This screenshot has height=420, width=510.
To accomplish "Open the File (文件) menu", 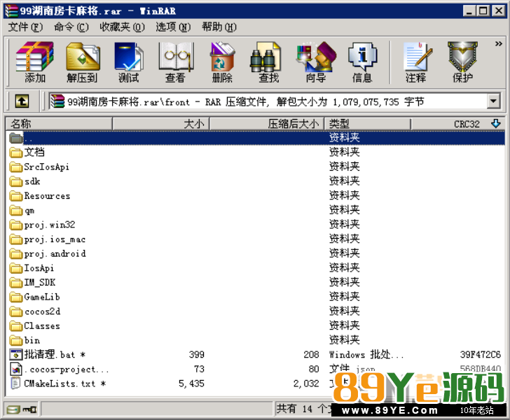I will 25,27.
